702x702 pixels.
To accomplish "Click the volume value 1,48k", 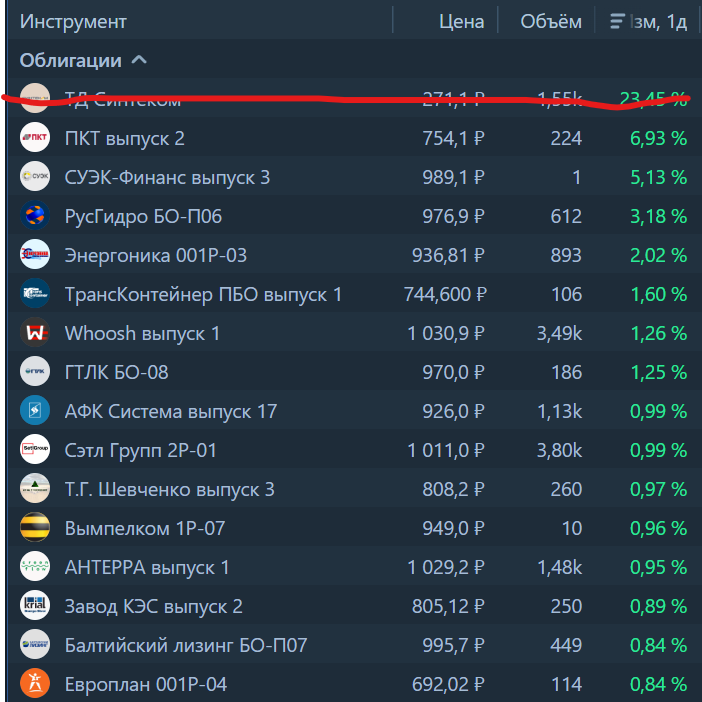I will coord(560,567).
